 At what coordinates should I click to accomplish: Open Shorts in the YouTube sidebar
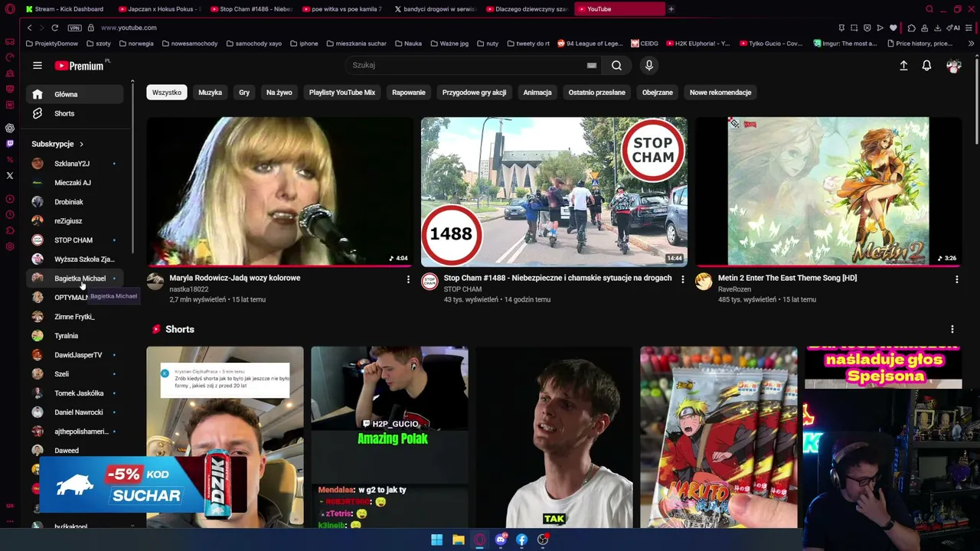75,113
